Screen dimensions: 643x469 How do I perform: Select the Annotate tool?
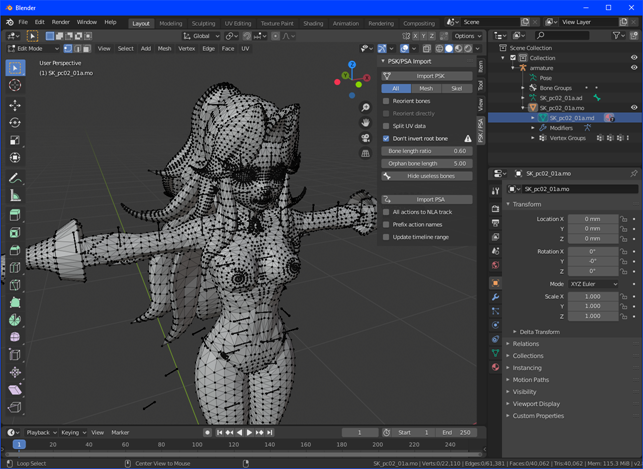tap(15, 178)
